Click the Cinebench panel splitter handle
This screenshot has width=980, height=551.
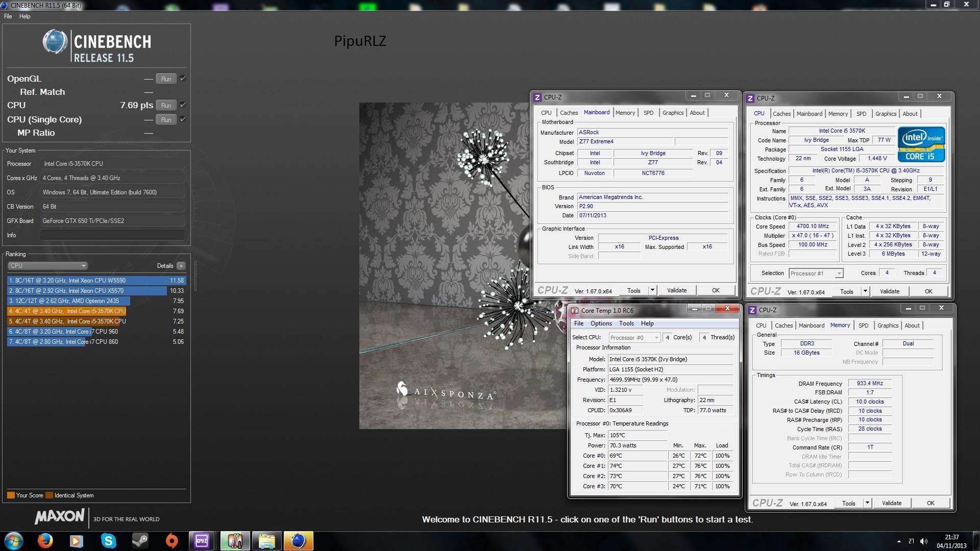(195, 275)
